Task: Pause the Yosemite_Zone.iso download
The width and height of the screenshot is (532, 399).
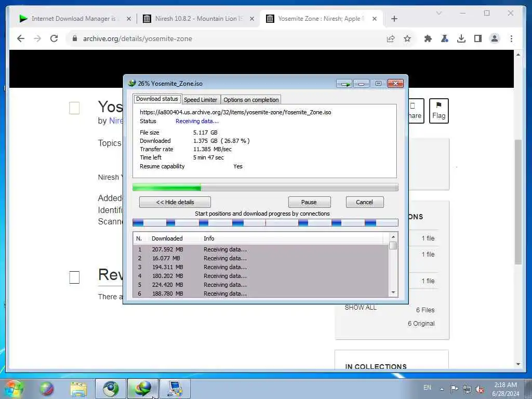Action: tap(309, 202)
